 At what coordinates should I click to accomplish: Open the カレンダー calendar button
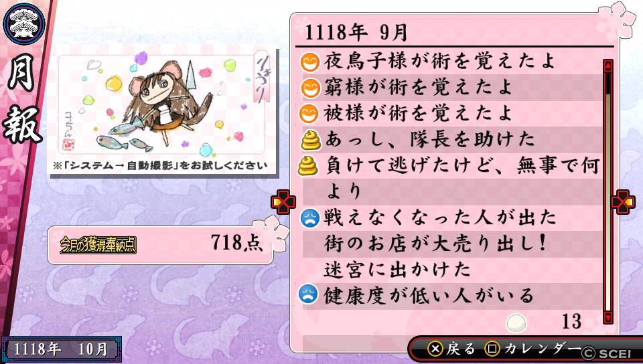click(x=532, y=349)
